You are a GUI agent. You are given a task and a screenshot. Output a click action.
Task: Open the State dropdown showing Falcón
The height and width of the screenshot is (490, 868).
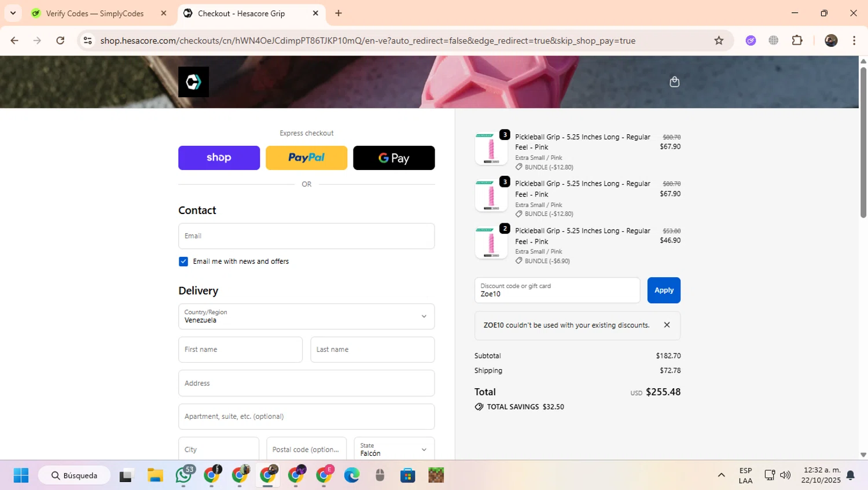point(394,449)
